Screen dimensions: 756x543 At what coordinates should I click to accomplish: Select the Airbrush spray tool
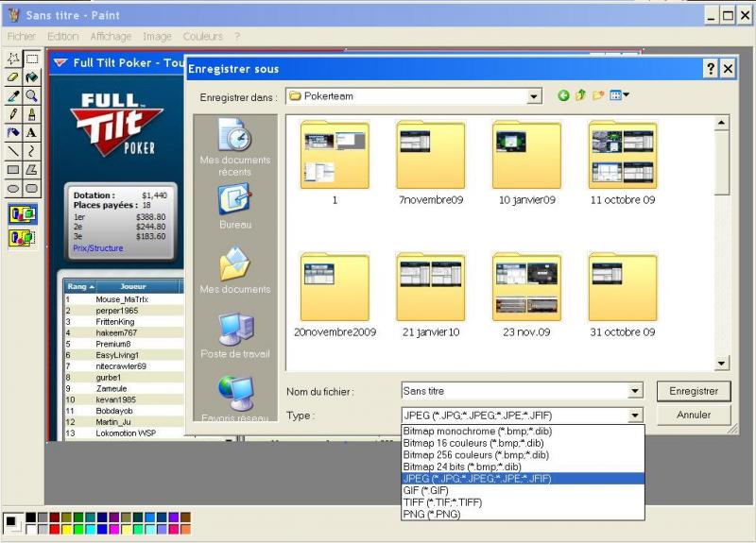tap(13, 132)
